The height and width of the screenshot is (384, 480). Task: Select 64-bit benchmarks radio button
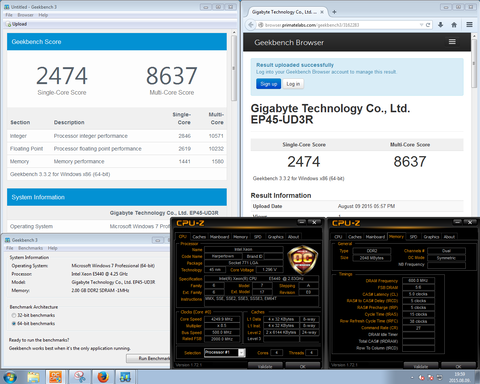[x=14, y=324]
